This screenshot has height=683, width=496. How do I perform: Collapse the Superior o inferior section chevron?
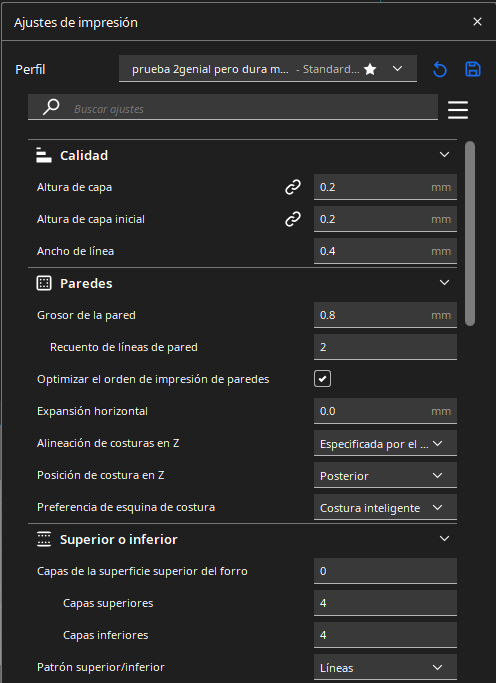pos(444,539)
